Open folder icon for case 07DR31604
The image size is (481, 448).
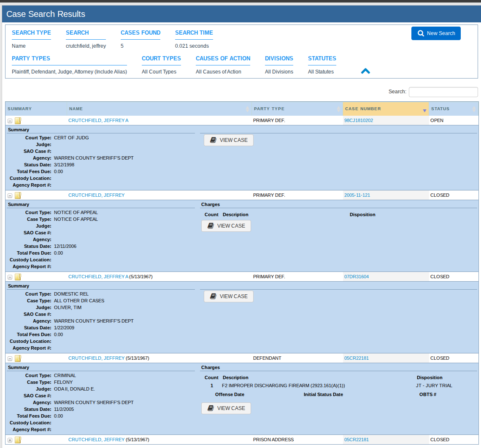point(18,277)
